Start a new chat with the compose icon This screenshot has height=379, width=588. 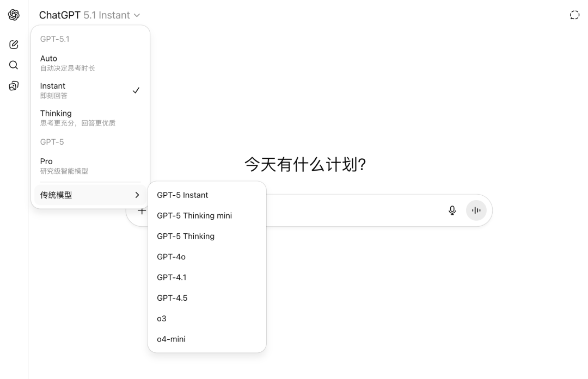[14, 45]
